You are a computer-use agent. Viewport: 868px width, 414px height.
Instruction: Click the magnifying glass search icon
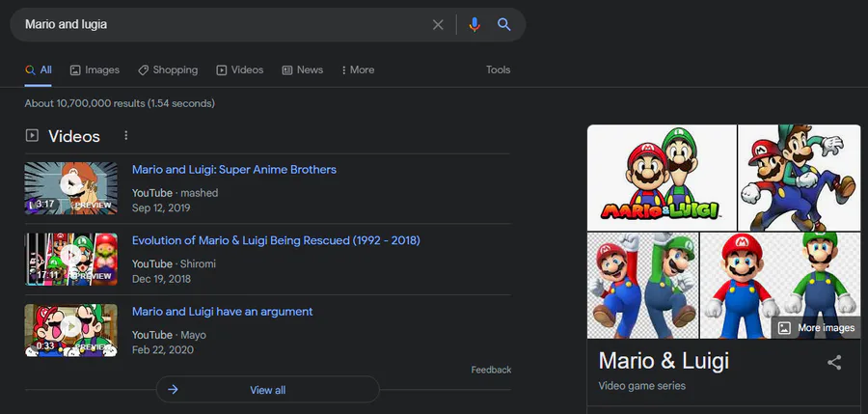[x=503, y=24]
